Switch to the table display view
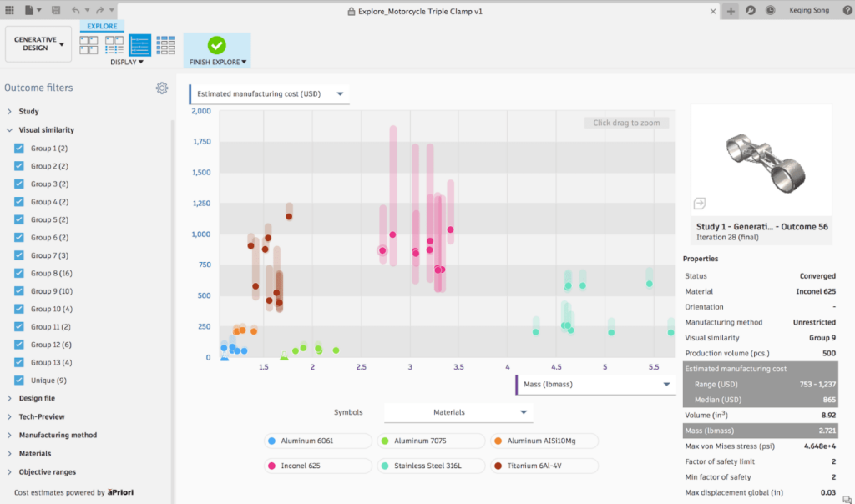The image size is (855, 504). [165, 45]
